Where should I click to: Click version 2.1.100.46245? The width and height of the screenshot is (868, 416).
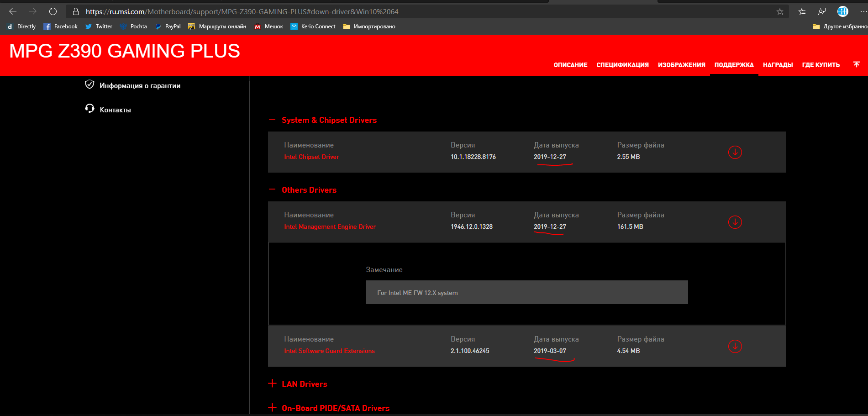470,351
